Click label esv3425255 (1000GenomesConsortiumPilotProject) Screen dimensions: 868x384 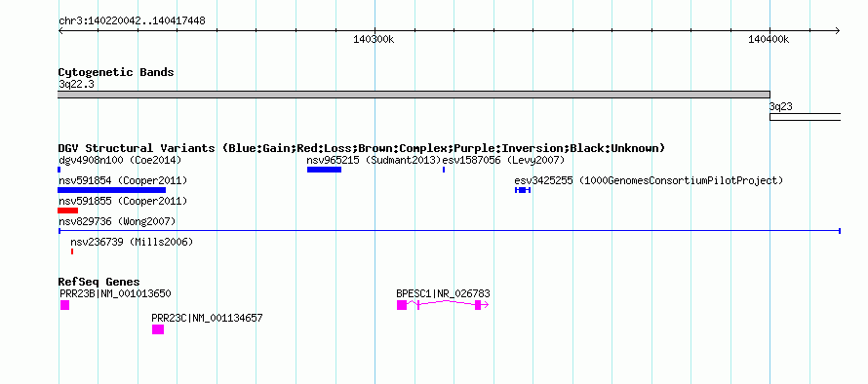tap(649, 180)
